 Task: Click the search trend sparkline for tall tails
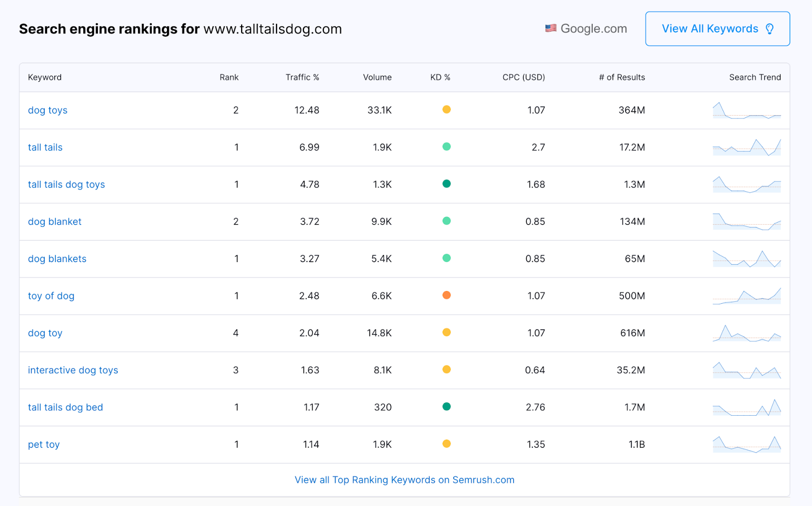click(x=747, y=148)
